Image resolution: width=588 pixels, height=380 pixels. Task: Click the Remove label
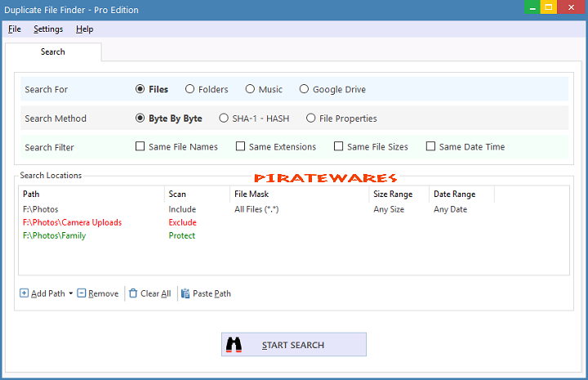[103, 293]
